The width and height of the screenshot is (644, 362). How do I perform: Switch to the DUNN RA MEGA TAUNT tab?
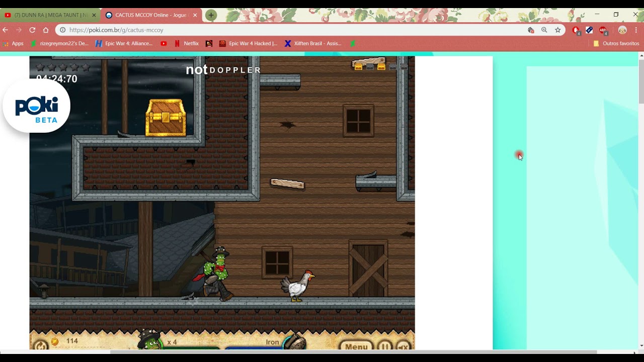[50, 15]
